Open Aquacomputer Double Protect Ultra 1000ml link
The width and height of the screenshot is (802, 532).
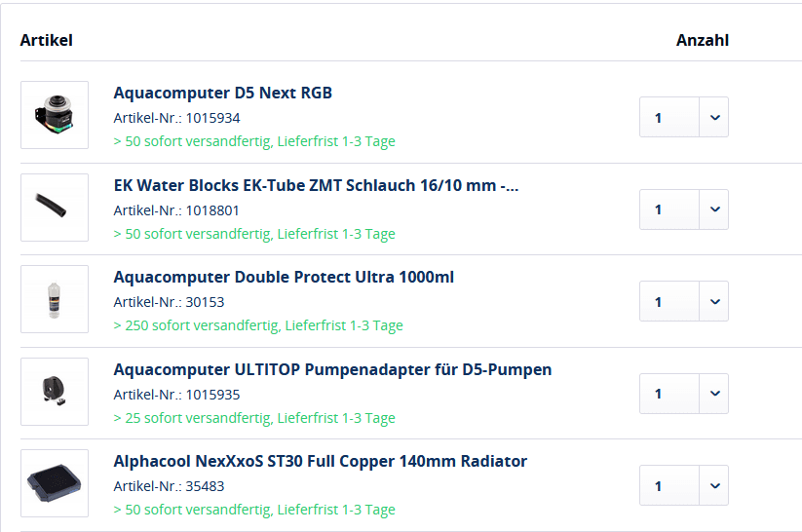point(284,277)
